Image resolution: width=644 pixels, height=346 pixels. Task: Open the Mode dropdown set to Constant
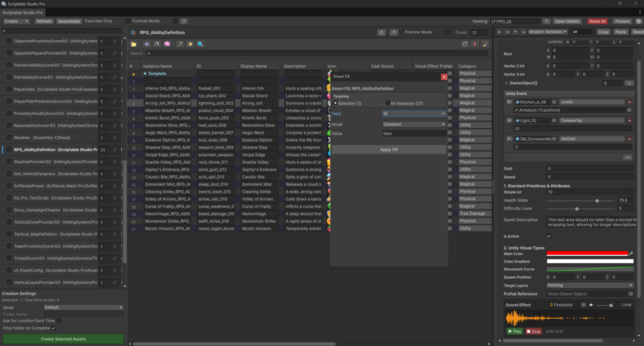coord(413,124)
